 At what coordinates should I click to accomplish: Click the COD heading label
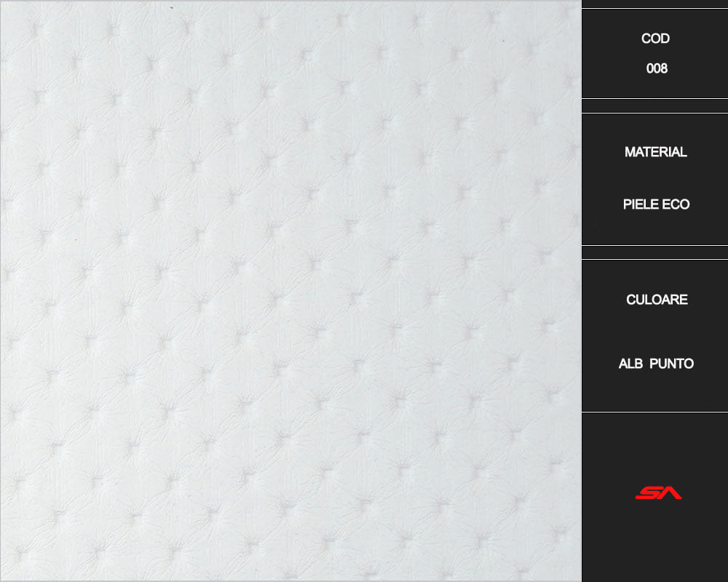point(655,39)
